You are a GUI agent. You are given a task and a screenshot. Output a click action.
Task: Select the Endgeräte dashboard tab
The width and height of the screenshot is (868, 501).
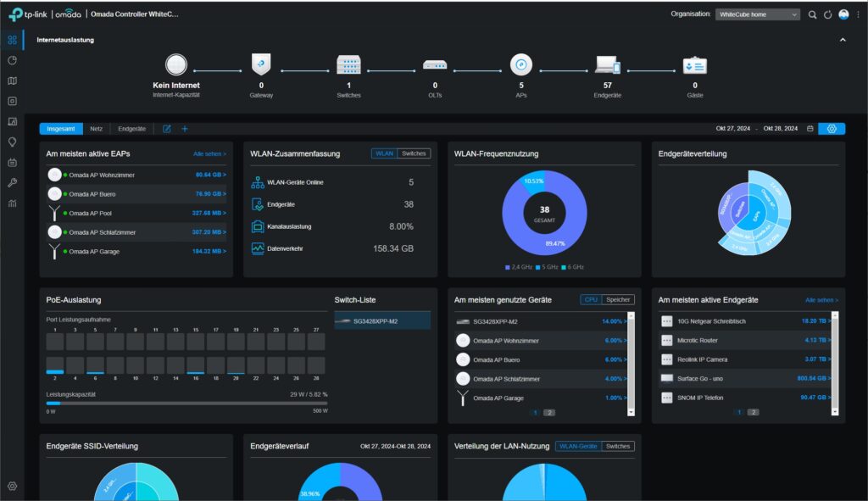[x=131, y=129]
